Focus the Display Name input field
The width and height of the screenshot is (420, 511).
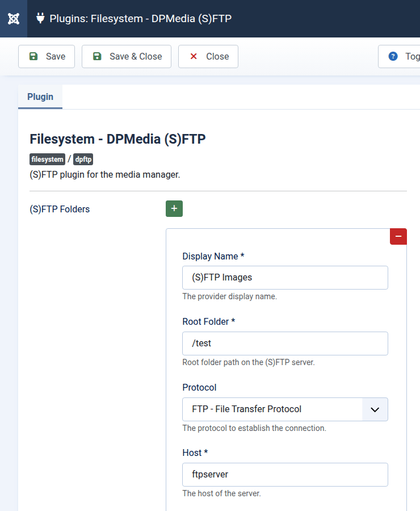pyautogui.click(x=285, y=278)
